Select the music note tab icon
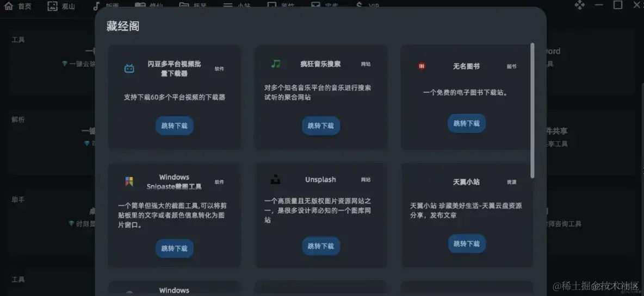The width and height of the screenshot is (644, 296). click(96, 6)
